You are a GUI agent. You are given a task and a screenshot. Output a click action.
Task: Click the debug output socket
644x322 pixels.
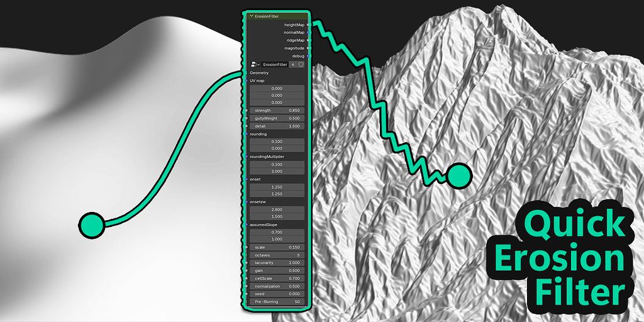click(308, 55)
